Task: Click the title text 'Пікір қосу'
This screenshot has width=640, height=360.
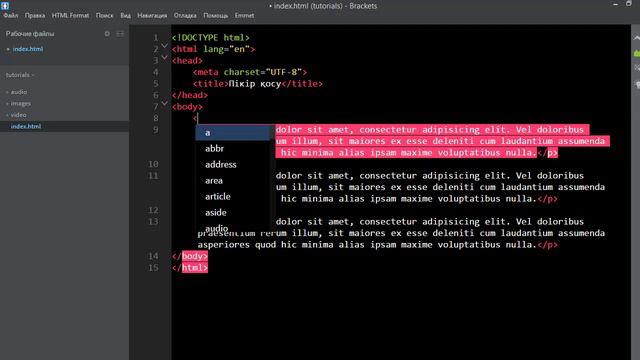Action: point(255,84)
